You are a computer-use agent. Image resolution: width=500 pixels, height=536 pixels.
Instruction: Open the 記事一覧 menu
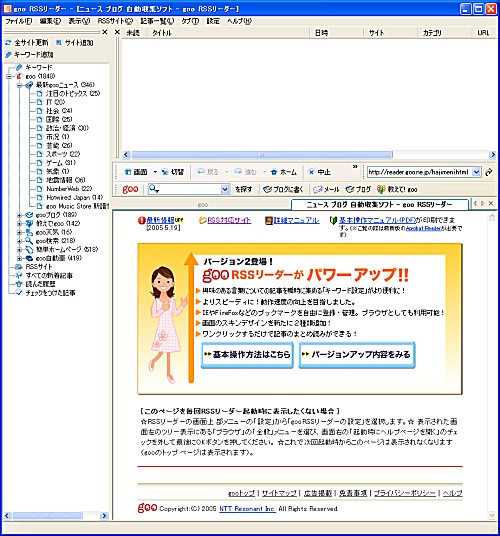coord(157,21)
